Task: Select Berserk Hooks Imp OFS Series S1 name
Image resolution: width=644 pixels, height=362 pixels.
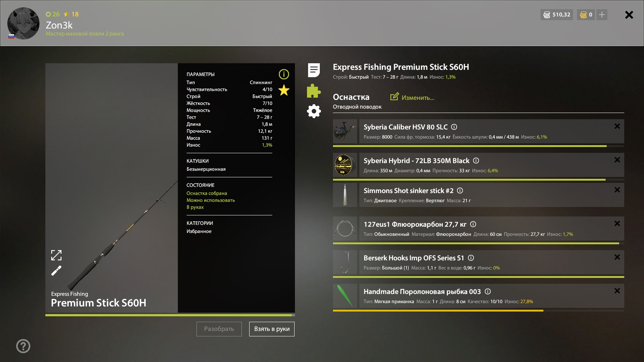Action: coord(414,258)
